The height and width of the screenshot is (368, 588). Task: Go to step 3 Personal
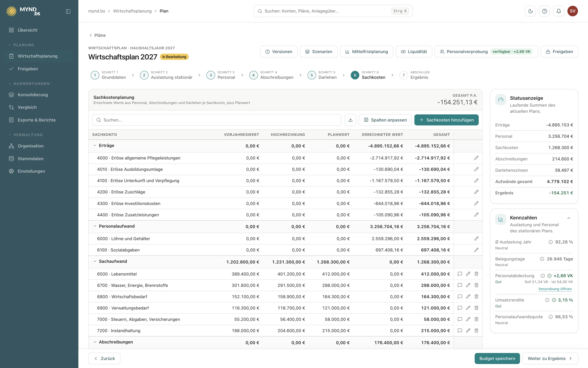click(x=221, y=75)
